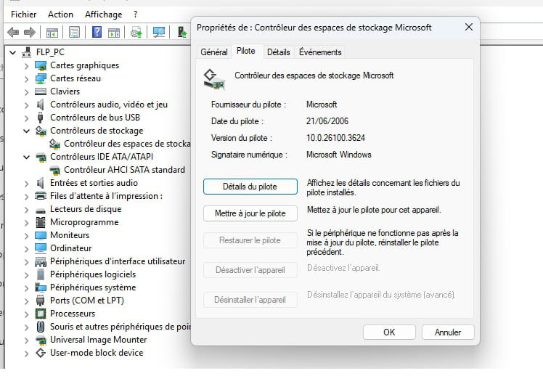Expand Cartes réseau category
This screenshot has width=543, height=392.
point(26,79)
